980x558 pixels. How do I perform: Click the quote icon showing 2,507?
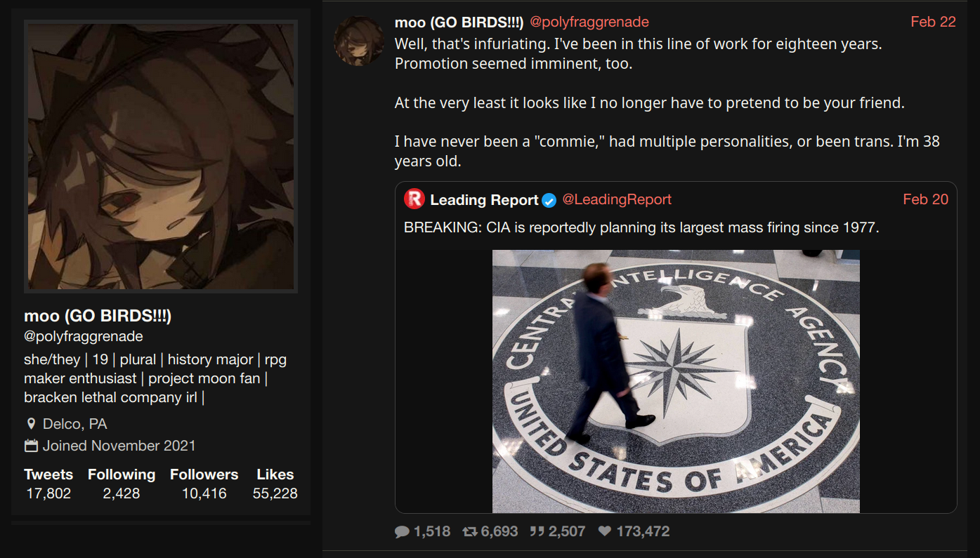[537, 531]
